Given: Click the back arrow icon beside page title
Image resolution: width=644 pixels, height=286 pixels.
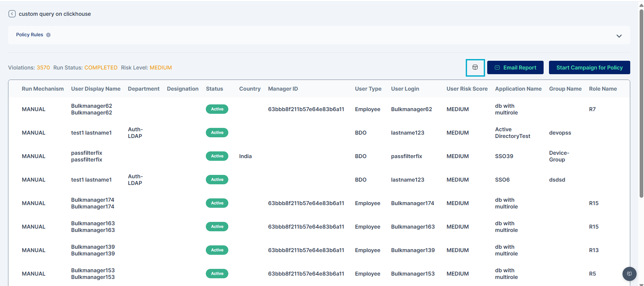Looking at the screenshot, I should click(12, 14).
